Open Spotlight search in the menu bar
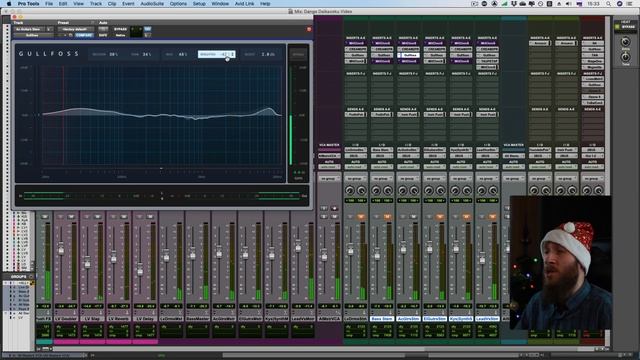The image size is (640, 360). 609,4
